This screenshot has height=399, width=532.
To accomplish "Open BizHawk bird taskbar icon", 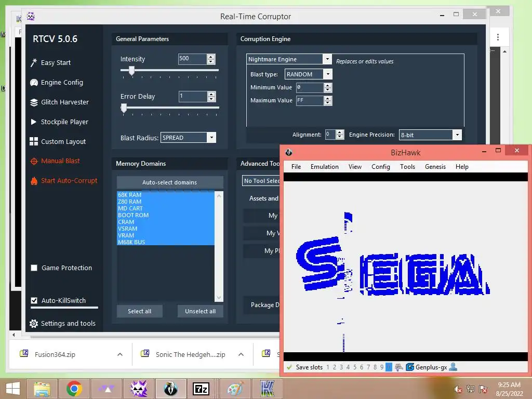I will click(170, 389).
